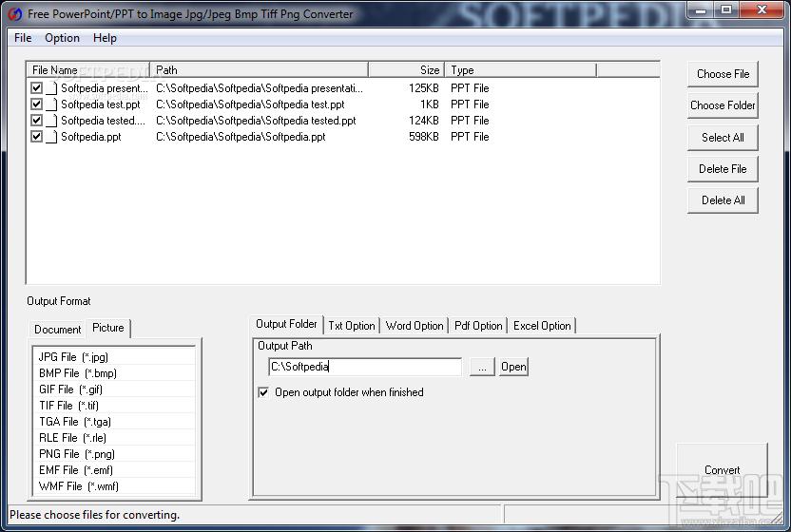The height and width of the screenshot is (532, 791).
Task: Uncheck the Softpedia present... file checkbox
Action: (x=36, y=87)
